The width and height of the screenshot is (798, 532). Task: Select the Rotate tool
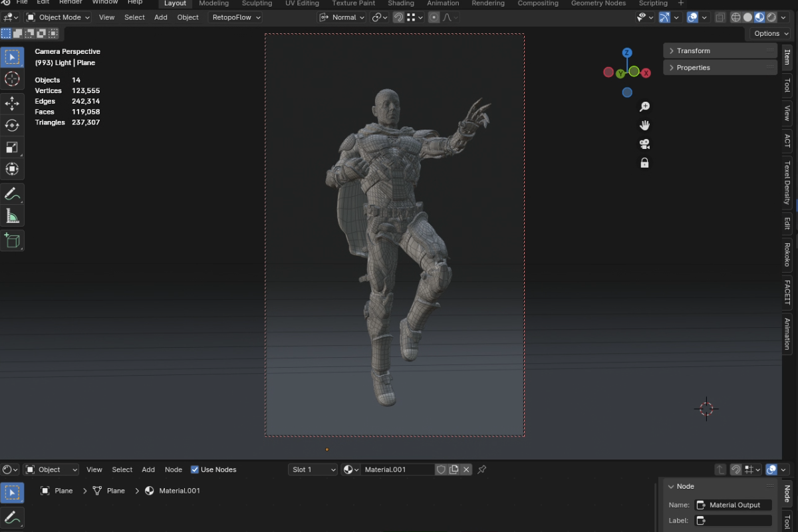(12, 125)
